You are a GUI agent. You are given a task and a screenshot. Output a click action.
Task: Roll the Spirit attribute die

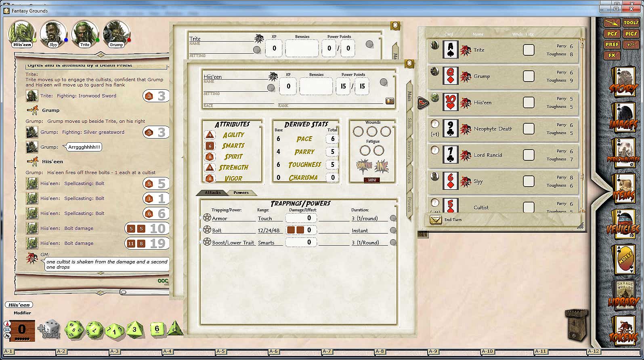[x=210, y=156]
